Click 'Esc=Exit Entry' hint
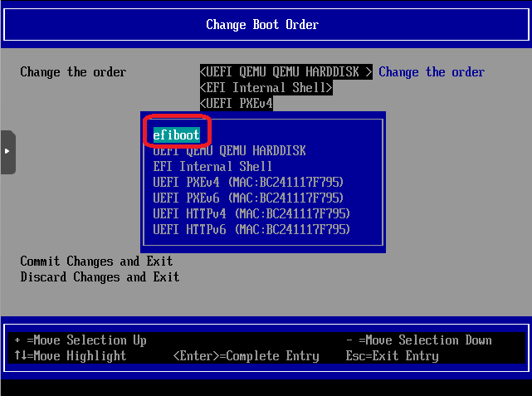This screenshot has height=396, width=532. (x=393, y=356)
